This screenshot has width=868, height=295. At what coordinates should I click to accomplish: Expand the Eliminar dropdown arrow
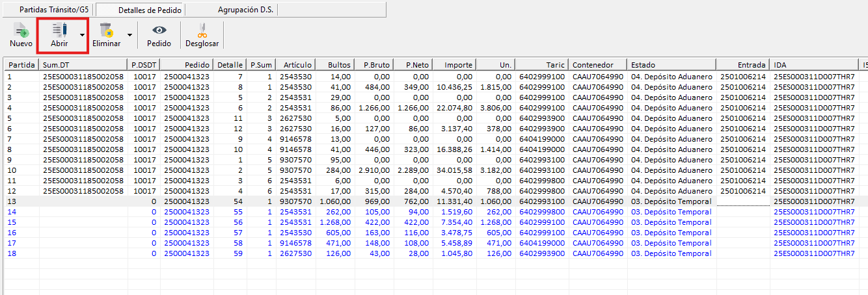tap(129, 34)
